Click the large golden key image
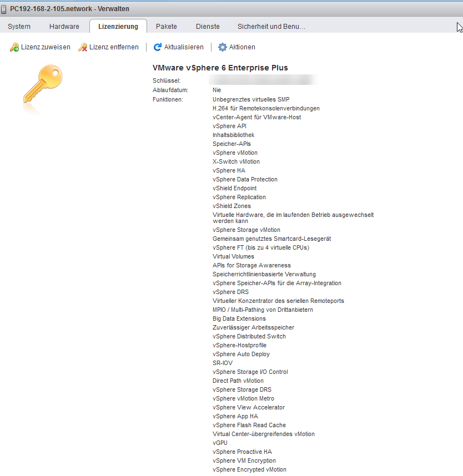The height and width of the screenshot is (476, 463). (43, 84)
